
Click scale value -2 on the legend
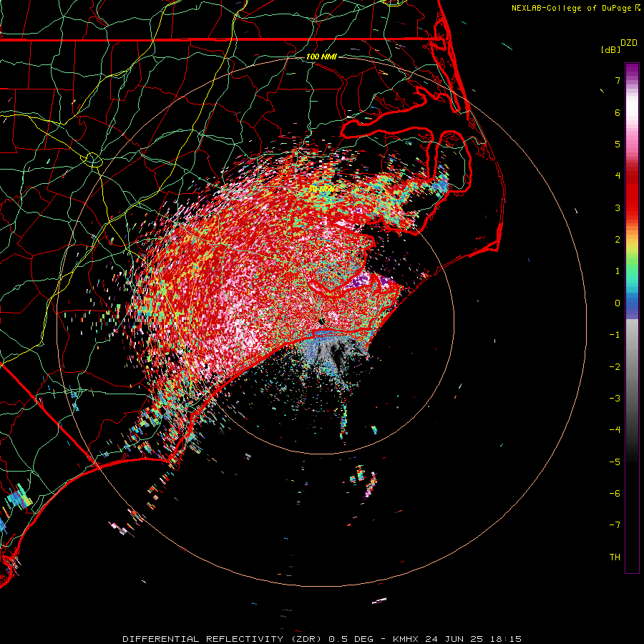point(615,367)
